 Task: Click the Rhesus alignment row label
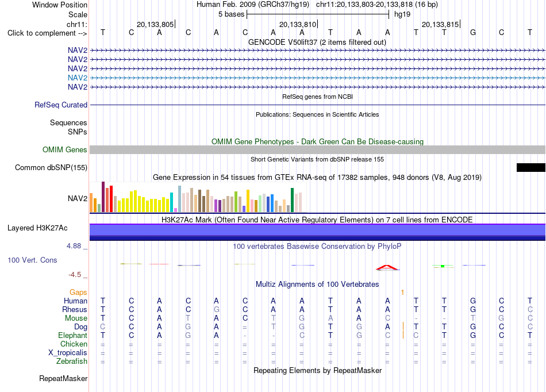coord(75,309)
